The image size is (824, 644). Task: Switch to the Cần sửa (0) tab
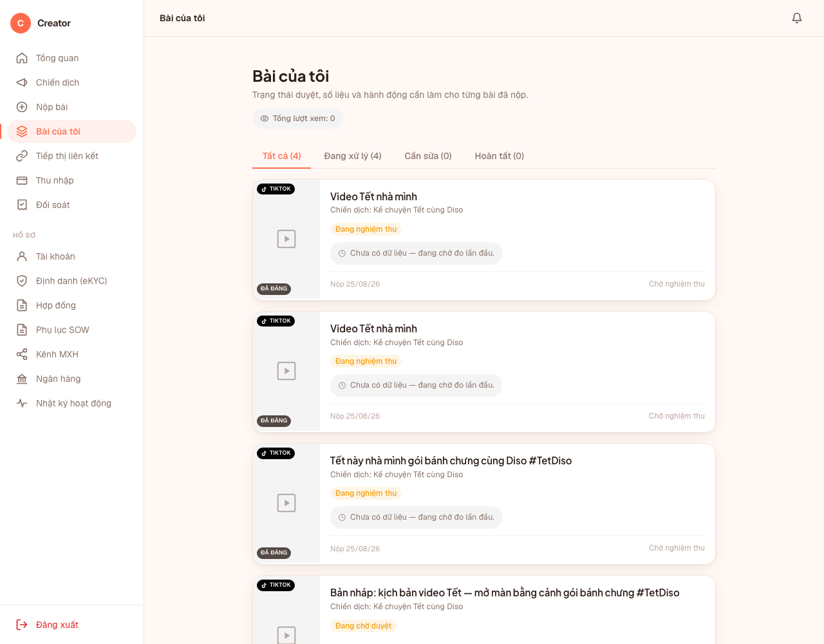pyautogui.click(x=428, y=156)
